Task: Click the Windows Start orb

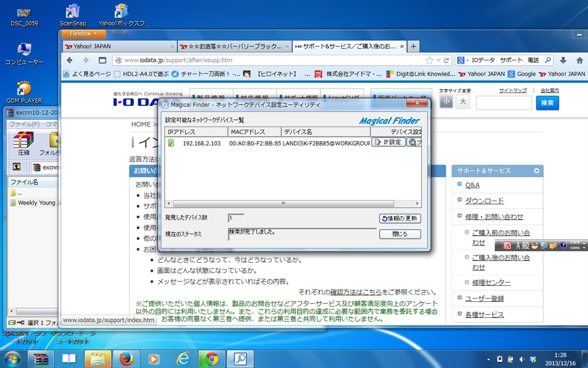Action: (x=13, y=359)
